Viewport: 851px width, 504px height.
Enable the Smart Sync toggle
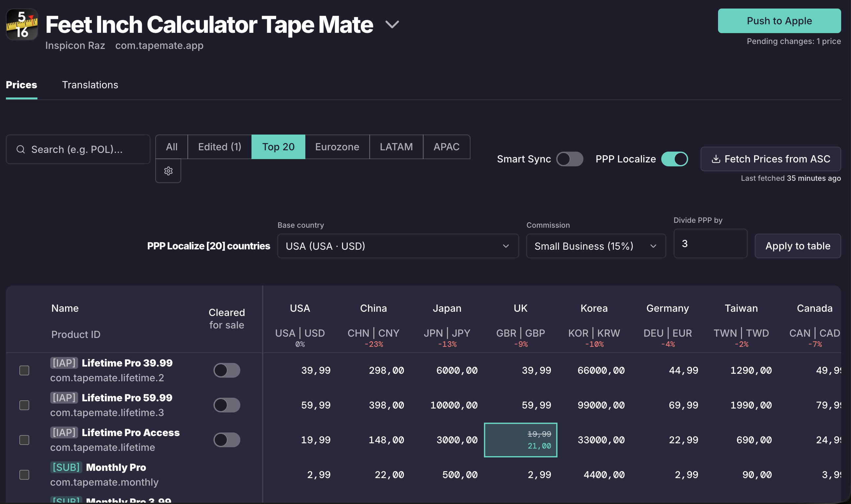tap(569, 159)
